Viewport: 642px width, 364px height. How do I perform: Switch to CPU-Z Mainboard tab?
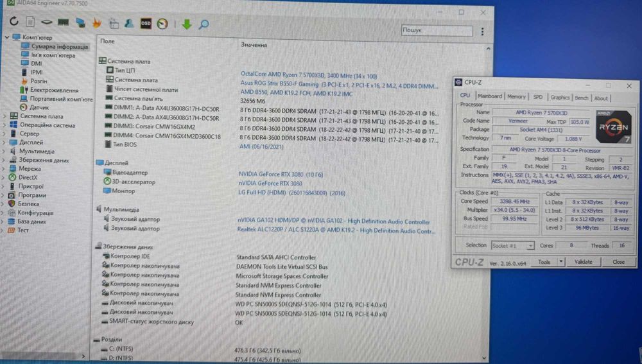[x=490, y=96]
